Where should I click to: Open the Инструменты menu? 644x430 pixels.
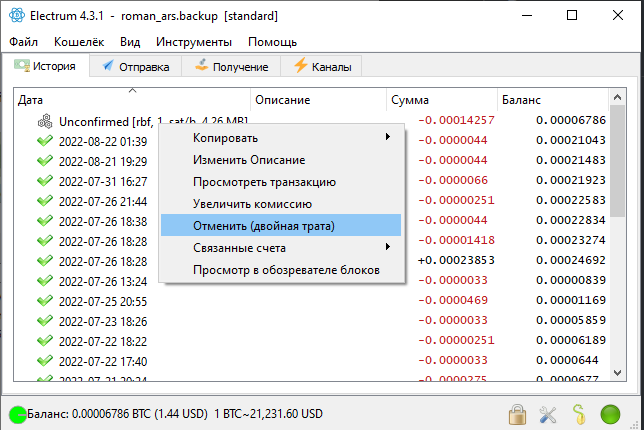click(x=194, y=42)
